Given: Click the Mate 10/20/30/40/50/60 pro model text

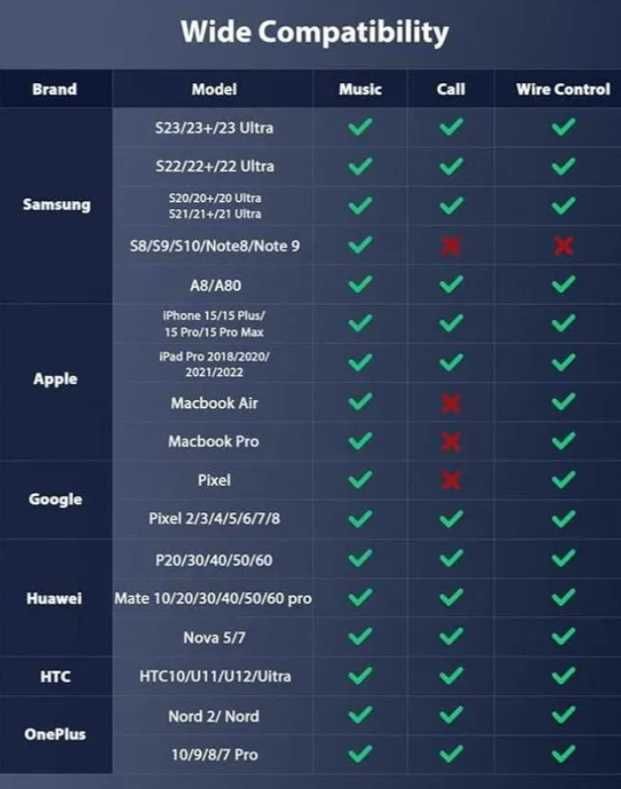Looking at the screenshot, I should [213, 598].
